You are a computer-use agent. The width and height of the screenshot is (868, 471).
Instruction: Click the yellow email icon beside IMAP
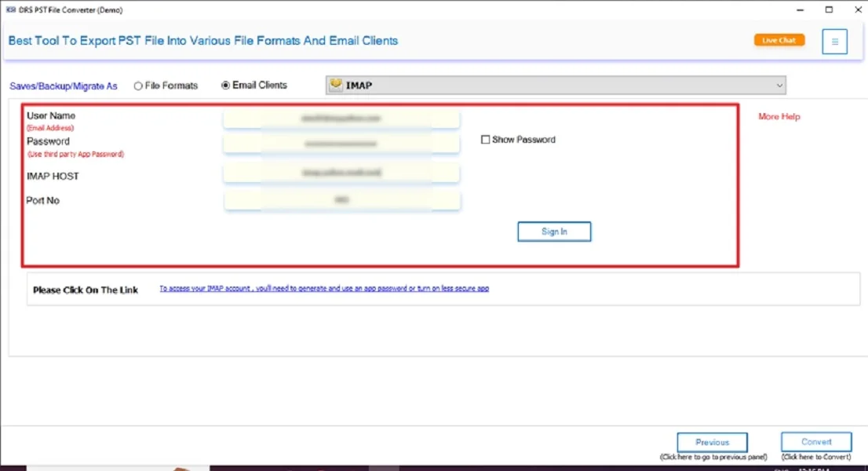(336, 84)
